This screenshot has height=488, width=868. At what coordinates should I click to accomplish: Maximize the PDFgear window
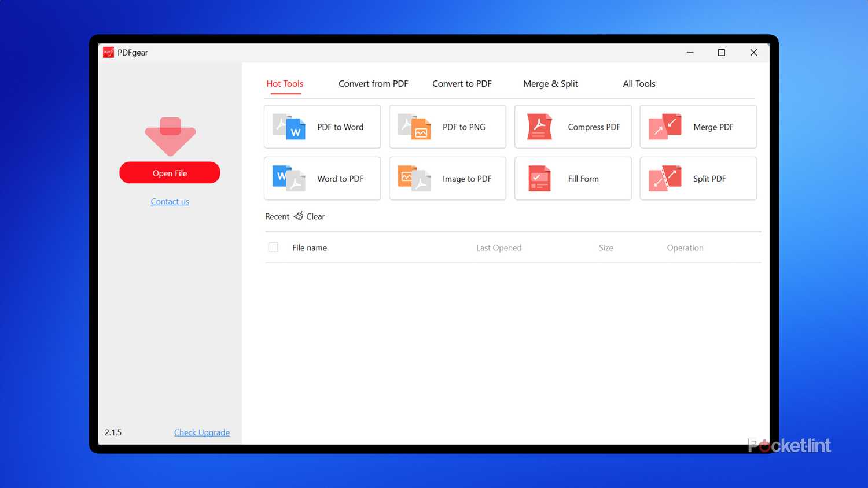pos(721,53)
